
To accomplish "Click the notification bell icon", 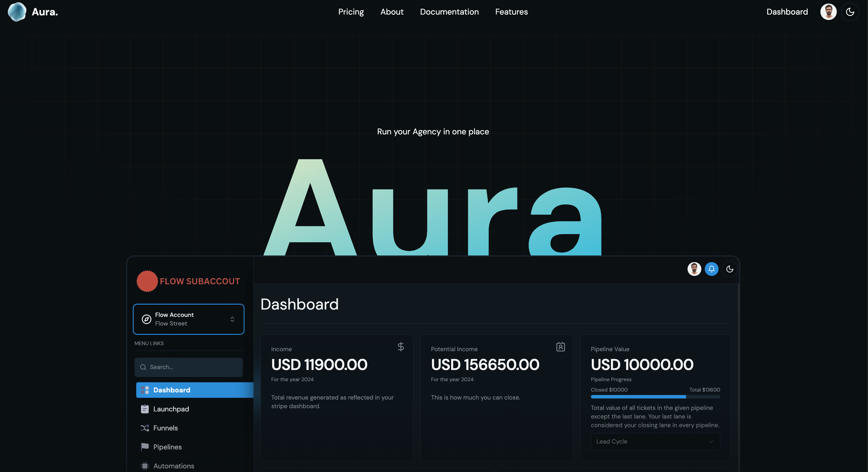I will [x=711, y=269].
